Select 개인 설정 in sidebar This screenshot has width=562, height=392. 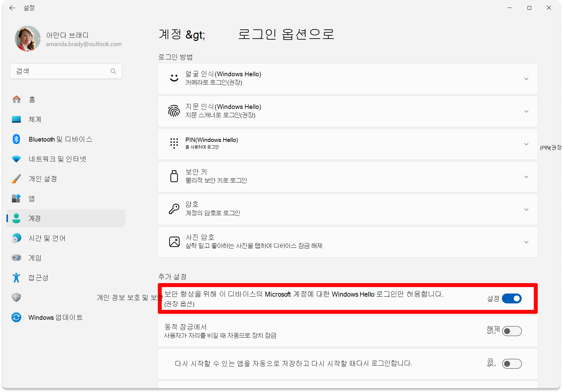coord(43,179)
